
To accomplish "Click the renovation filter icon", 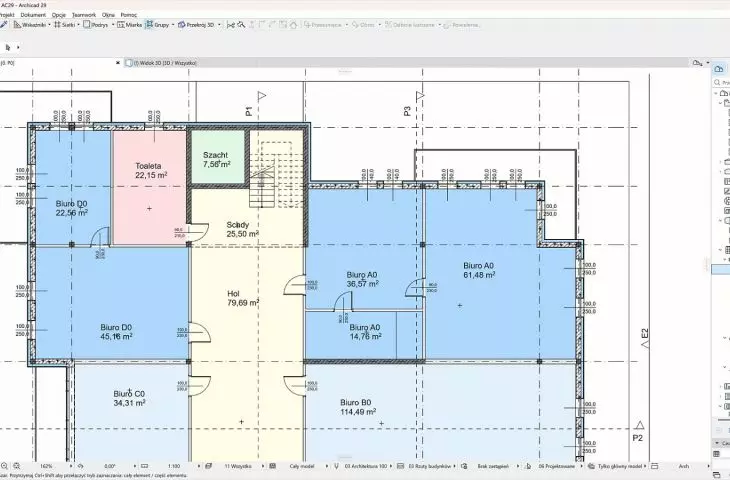I will 528,466.
